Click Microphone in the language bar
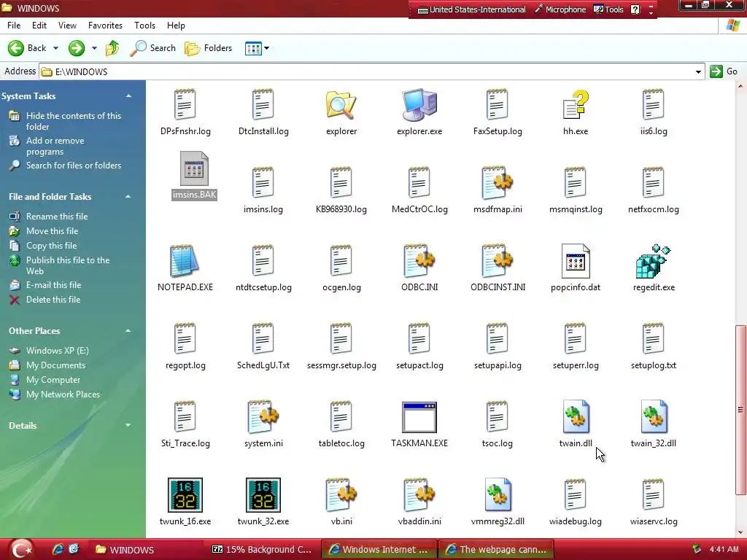This screenshot has width=747, height=560. click(560, 9)
